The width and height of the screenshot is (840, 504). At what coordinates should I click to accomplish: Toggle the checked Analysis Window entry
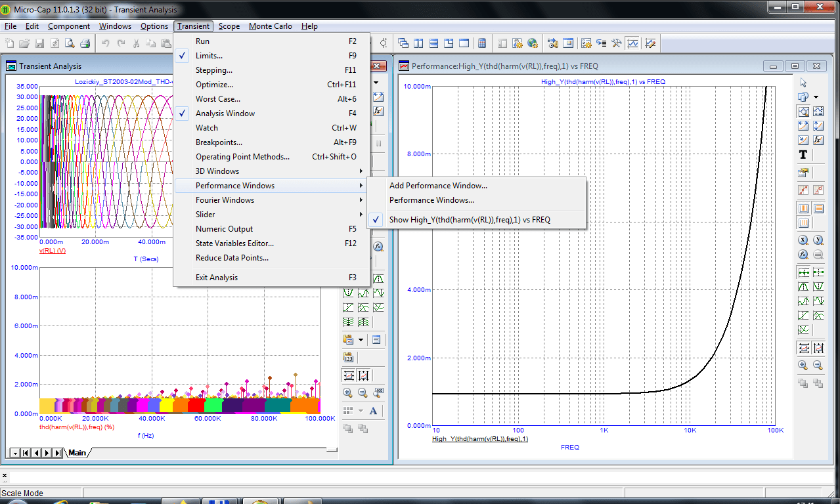pyautogui.click(x=272, y=114)
